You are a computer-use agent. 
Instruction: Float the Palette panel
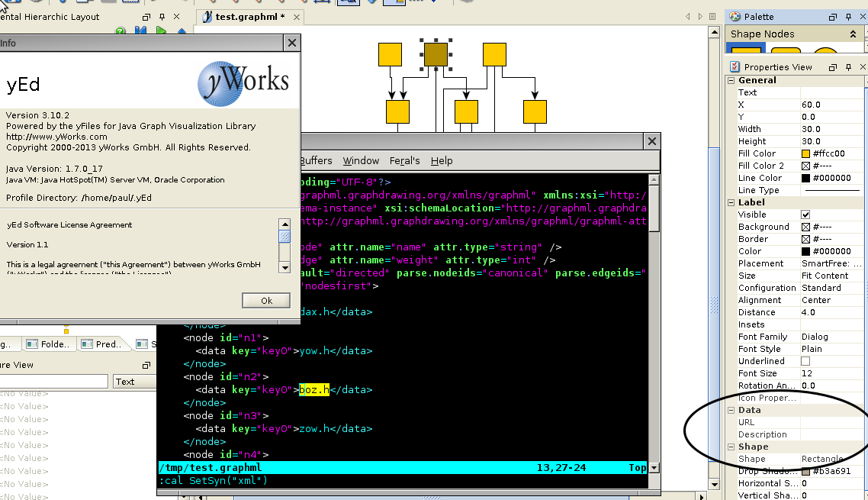[x=833, y=18]
